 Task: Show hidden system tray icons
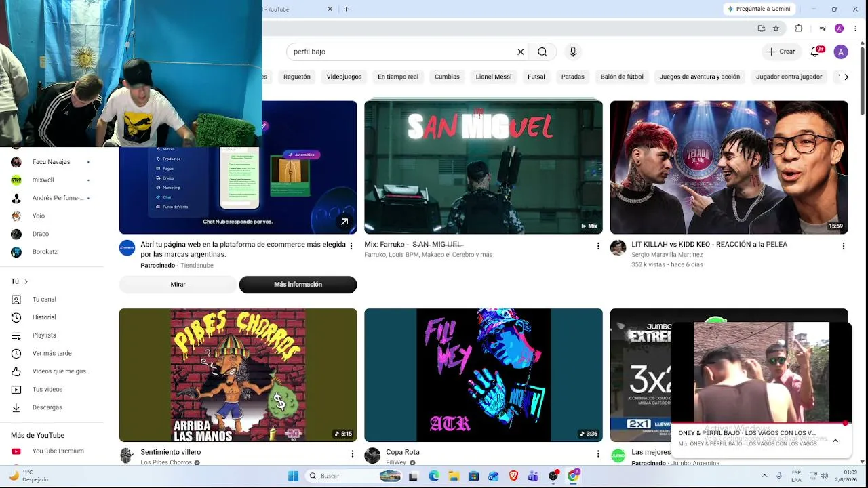pyautogui.click(x=764, y=476)
